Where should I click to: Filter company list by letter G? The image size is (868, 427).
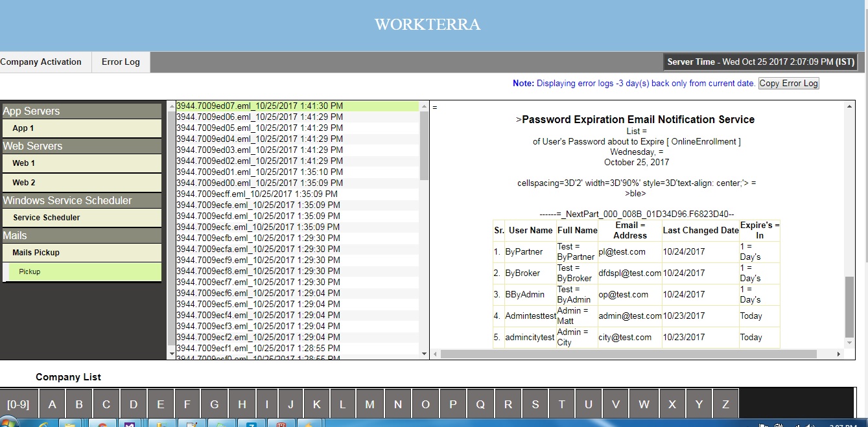[x=215, y=404]
